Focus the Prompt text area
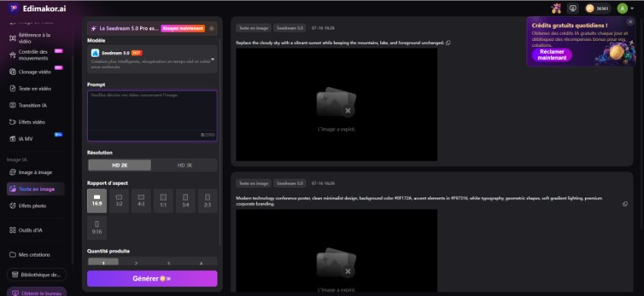644x296 pixels. coord(152,116)
